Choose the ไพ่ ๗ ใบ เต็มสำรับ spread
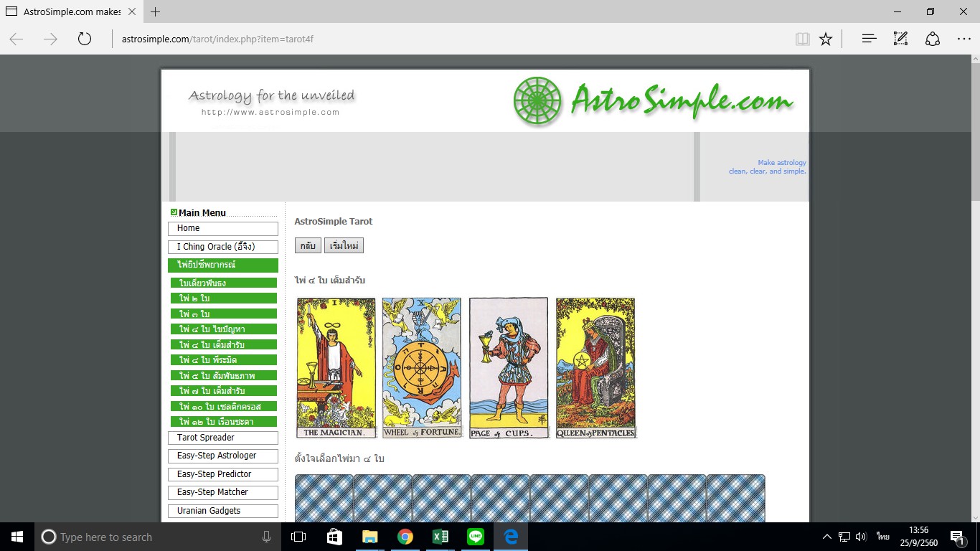 [224, 390]
